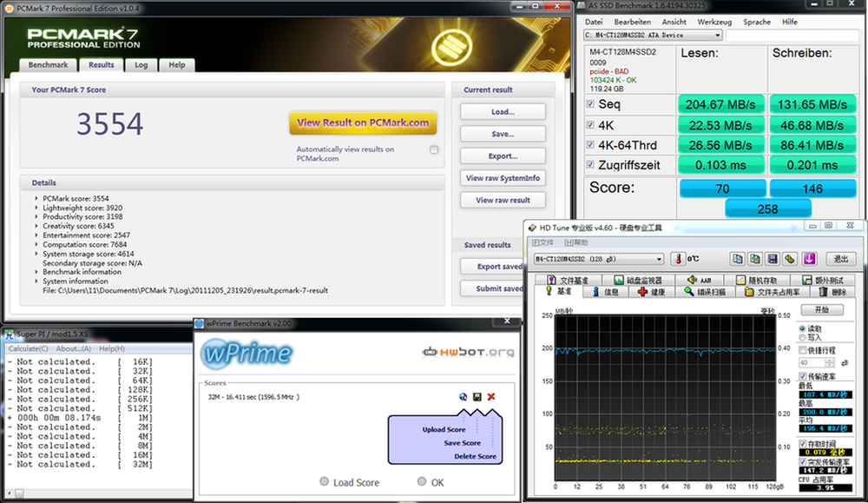Click PCMark Export... button
The width and height of the screenshot is (868, 503).
[503, 156]
